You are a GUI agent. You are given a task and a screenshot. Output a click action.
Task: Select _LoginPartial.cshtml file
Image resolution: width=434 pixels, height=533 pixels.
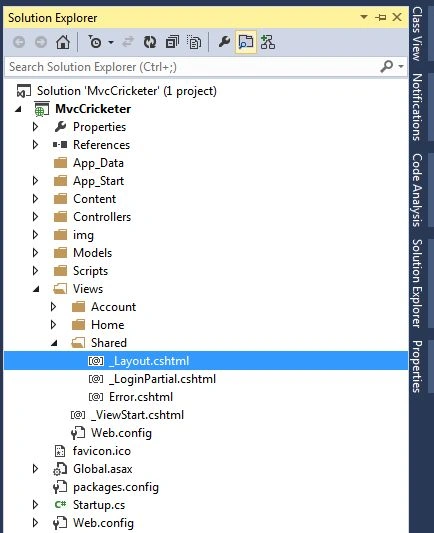tap(162, 379)
